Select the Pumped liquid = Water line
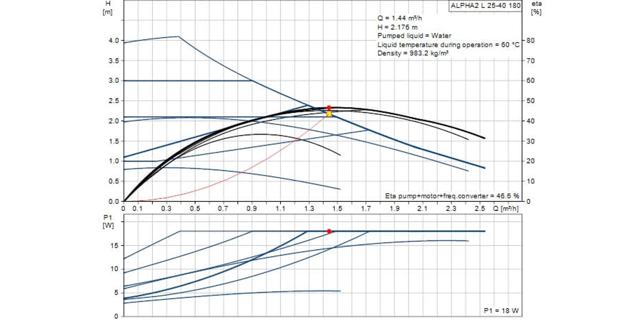This screenshot has width=644, height=322. (x=414, y=36)
